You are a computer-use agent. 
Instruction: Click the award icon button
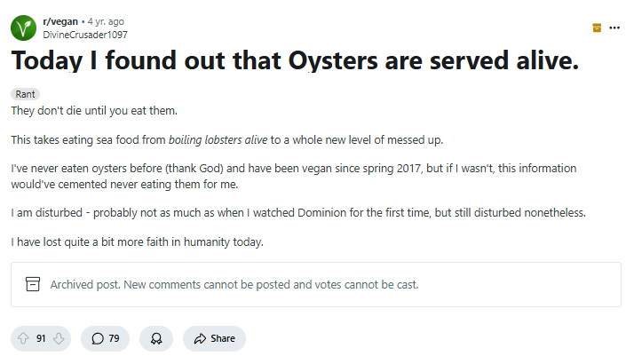coord(156,338)
